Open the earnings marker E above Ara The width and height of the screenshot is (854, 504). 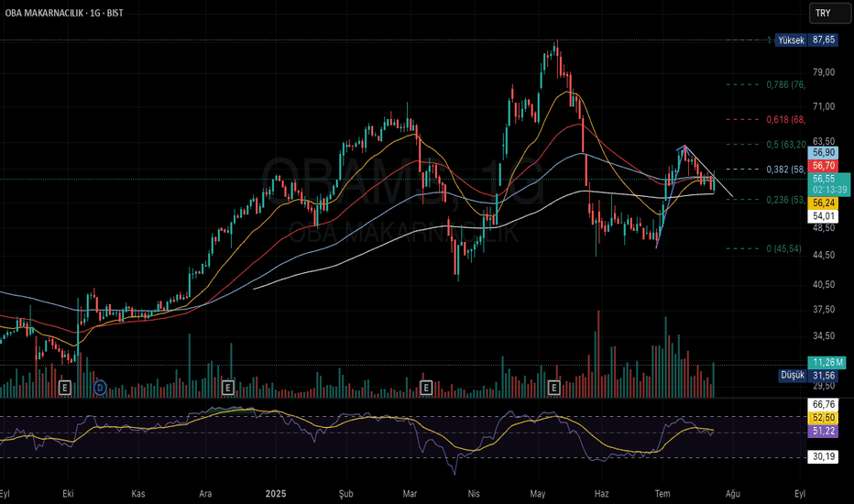[228, 388]
